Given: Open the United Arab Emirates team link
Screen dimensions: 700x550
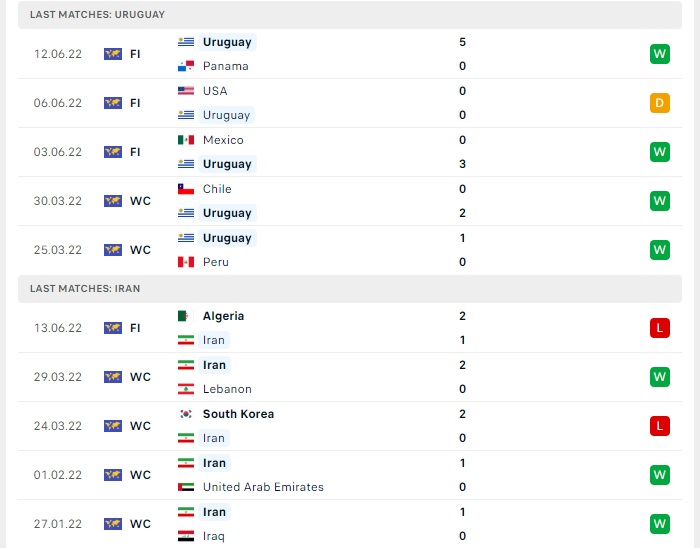Looking at the screenshot, I should (x=263, y=487).
